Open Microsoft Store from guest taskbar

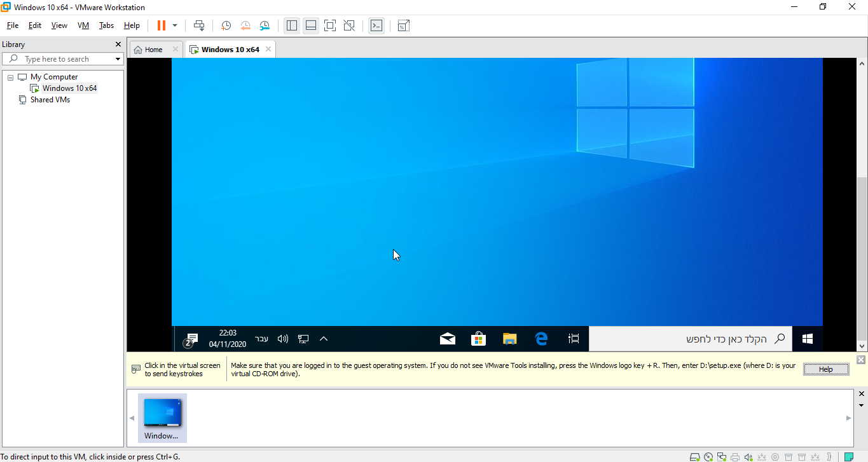click(x=478, y=339)
